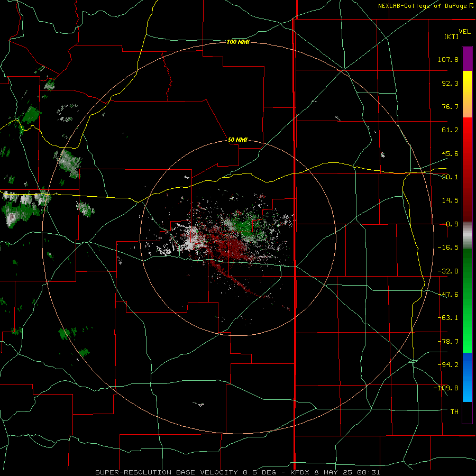Click the Super-Resolution Base Velocity caption text
Screen dimensions: 476x476
click(x=237, y=472)
